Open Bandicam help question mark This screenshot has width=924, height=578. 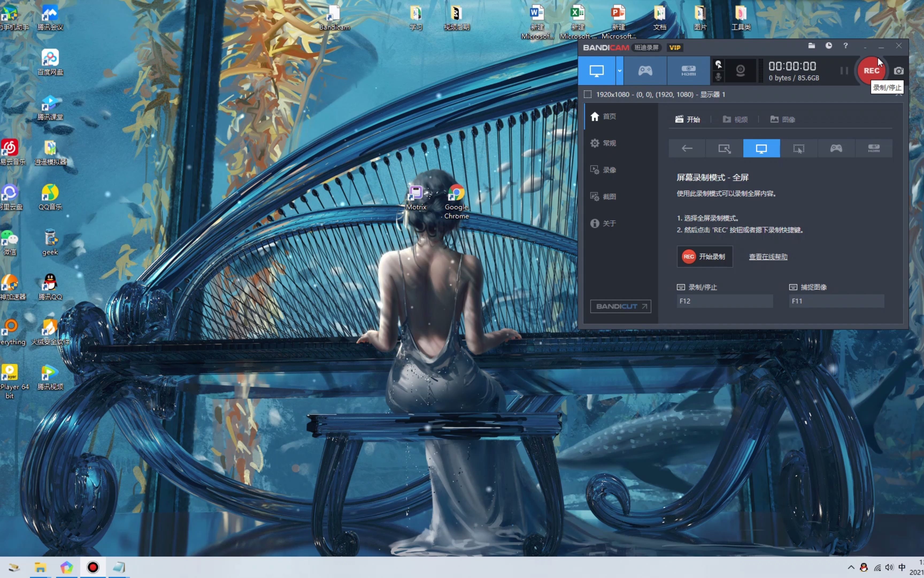click(x=845, y=46)
